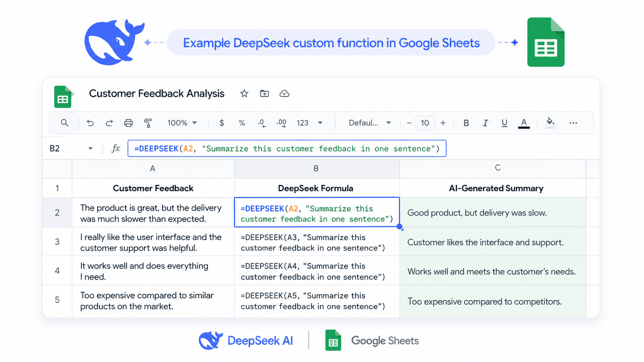The width and height of the screenshot is (644, 362).
Task: Select 'Works well and meets the customer's needs' cell
Action: [493, 271]
